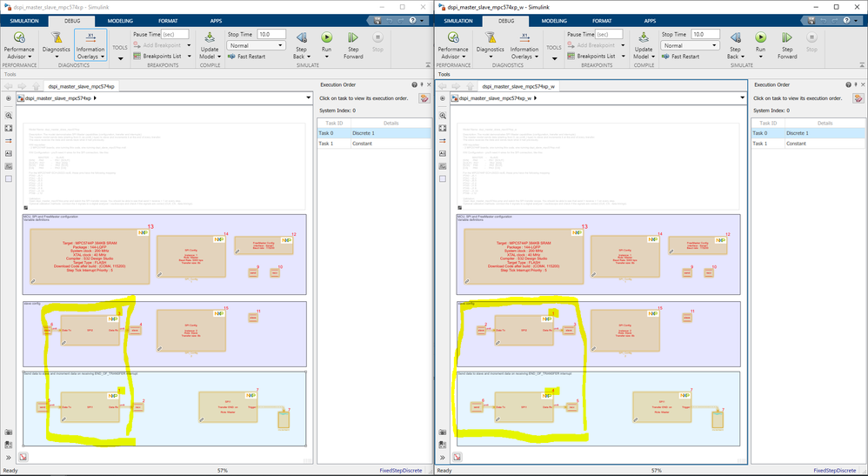Select Task 1 Constant row in right window
This screenshot has height=476, width=868.
808,144
